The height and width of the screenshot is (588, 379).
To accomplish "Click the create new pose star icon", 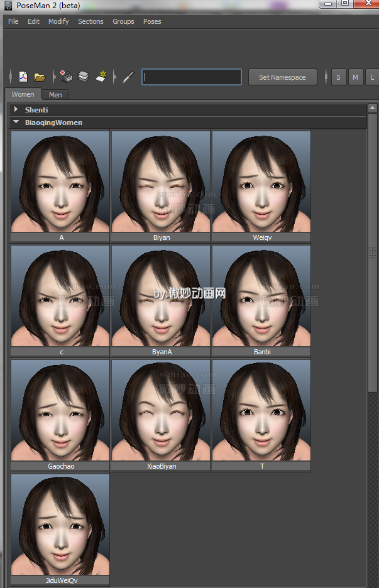I will (x=101, y=77).
